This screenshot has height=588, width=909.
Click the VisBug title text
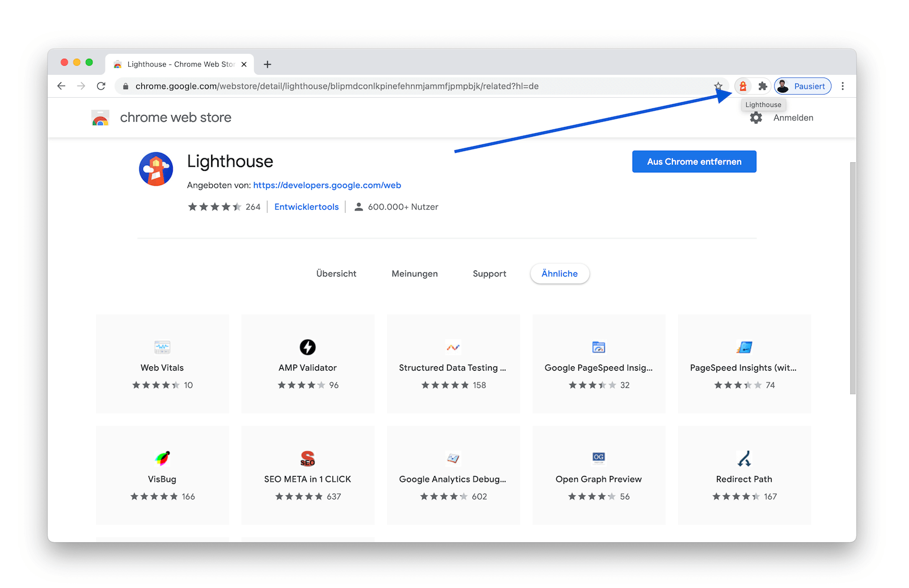point(162,479)
